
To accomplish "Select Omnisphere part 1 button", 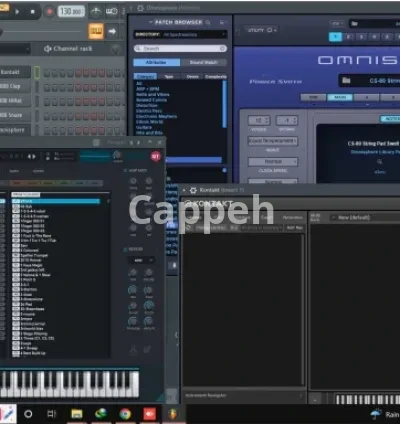I will tap(335, 37).
